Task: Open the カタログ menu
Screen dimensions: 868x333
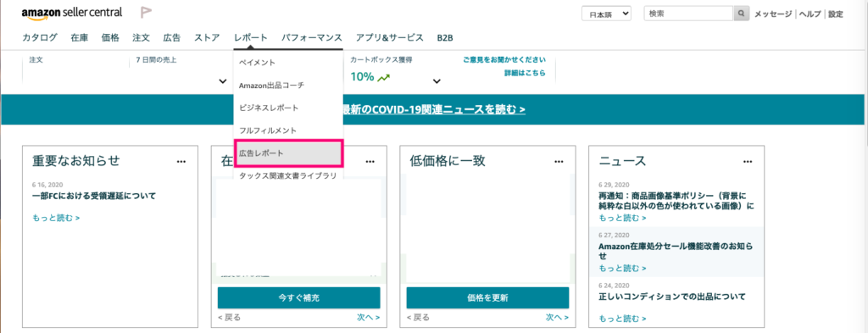Action: pyautogui.click(x=39, y=37)
